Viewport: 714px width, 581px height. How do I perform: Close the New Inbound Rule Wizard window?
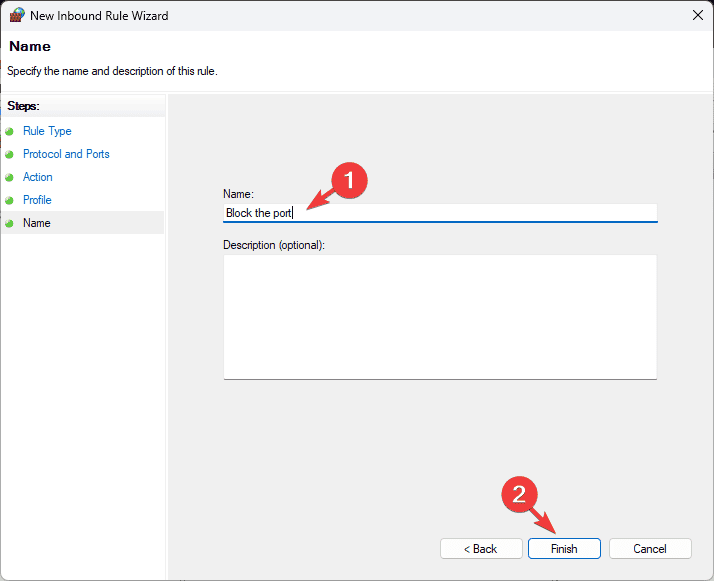[698, 15]
